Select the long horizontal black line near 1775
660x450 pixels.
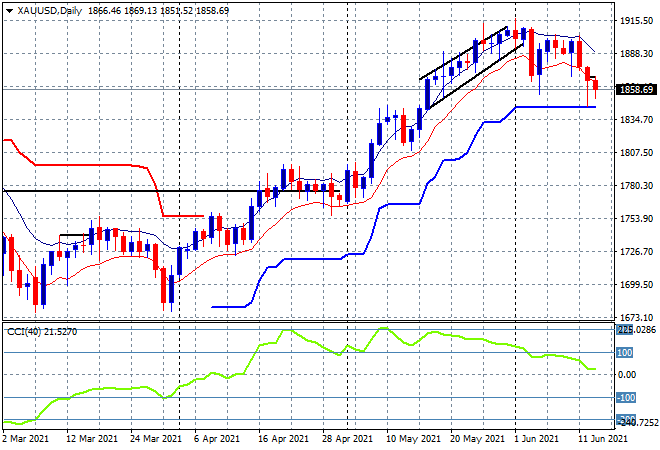(170, 192)
